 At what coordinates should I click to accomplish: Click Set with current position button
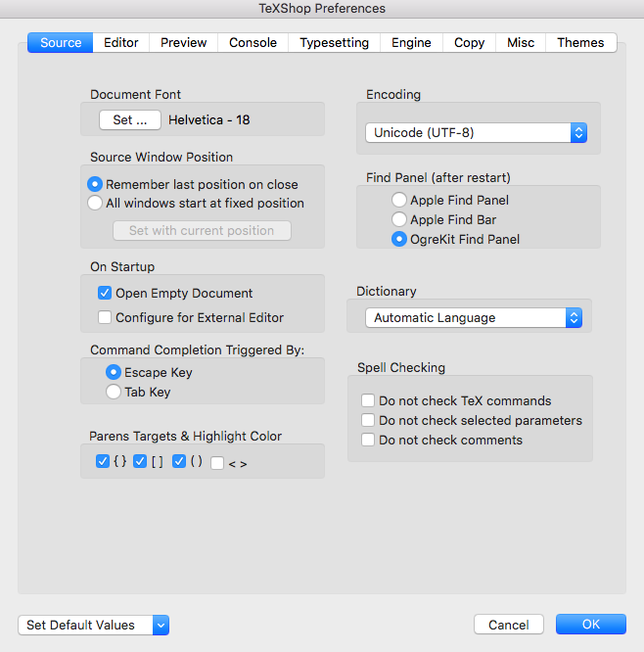click(x=202, y=230)
